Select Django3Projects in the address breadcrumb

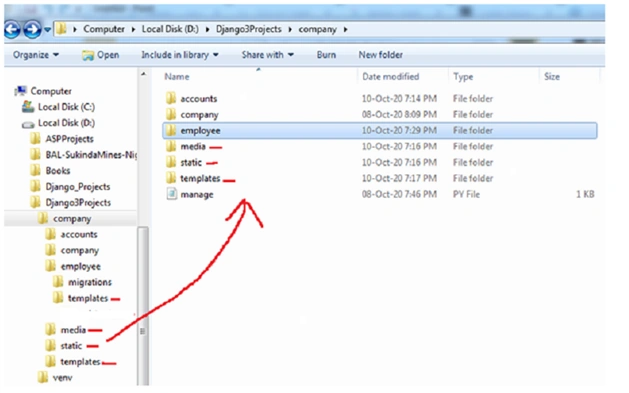coord(249,29)
